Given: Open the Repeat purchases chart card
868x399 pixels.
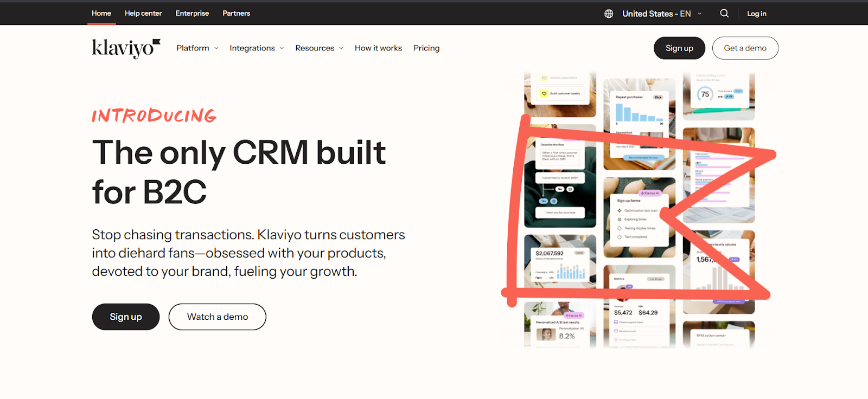Looking at the screenshot, I should [x=639, y=124].
